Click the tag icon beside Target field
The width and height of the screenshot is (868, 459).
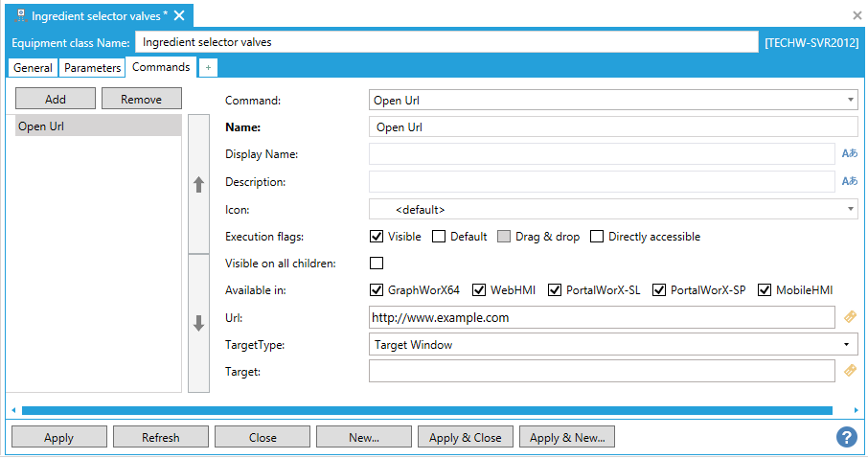coord(849,371)
